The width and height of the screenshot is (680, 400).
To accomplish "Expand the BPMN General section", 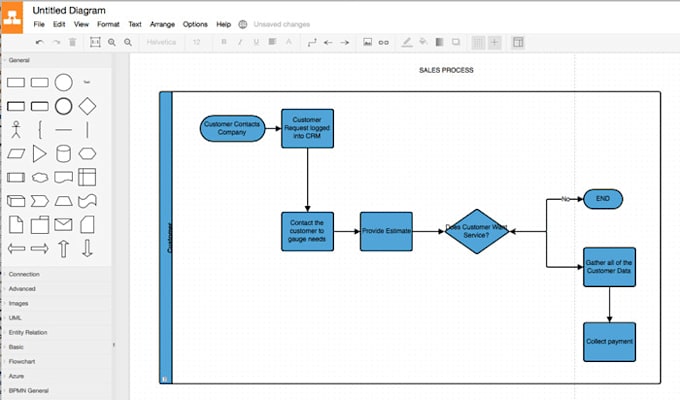I will (x=56, y=390).
